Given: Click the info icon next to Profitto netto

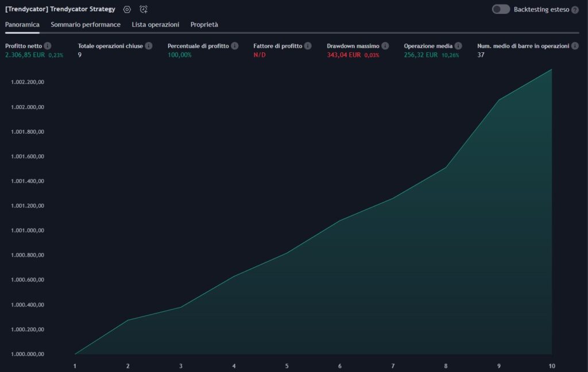Looking at the screenshot, I should (x=48, y=46).
